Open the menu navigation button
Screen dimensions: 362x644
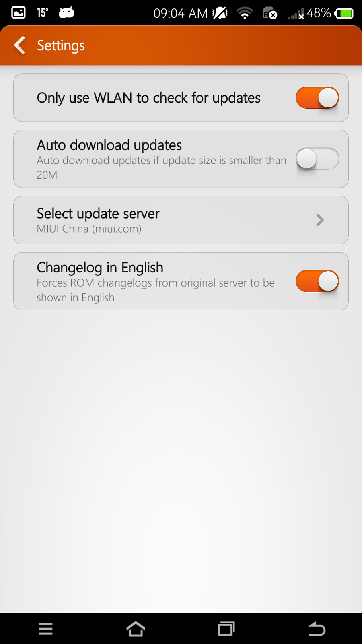45,628
